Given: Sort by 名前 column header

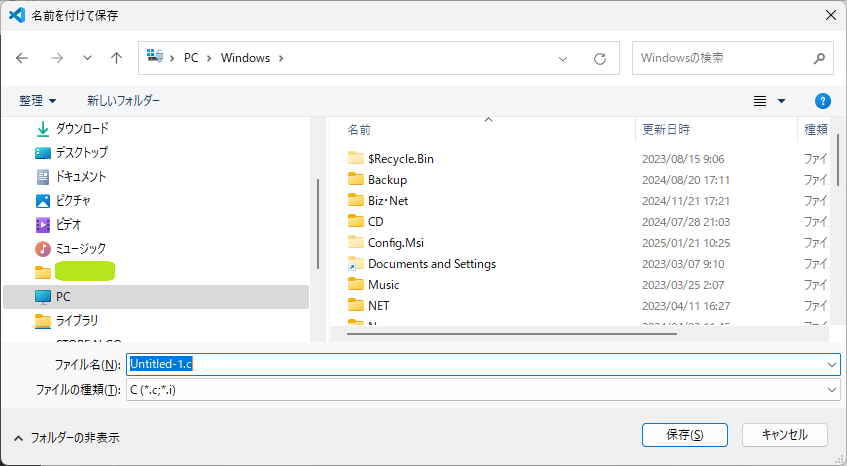Looking at the screenshot, I should pos(359,130).
